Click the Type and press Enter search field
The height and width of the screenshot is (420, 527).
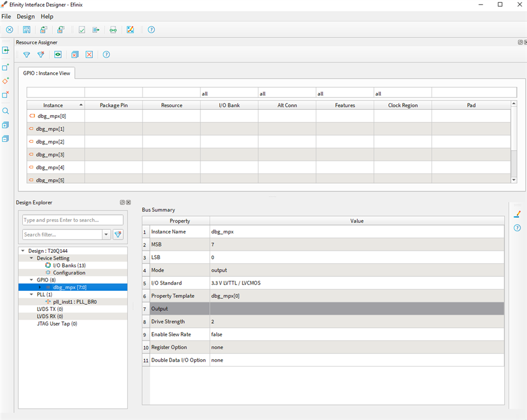click(73, 220)
